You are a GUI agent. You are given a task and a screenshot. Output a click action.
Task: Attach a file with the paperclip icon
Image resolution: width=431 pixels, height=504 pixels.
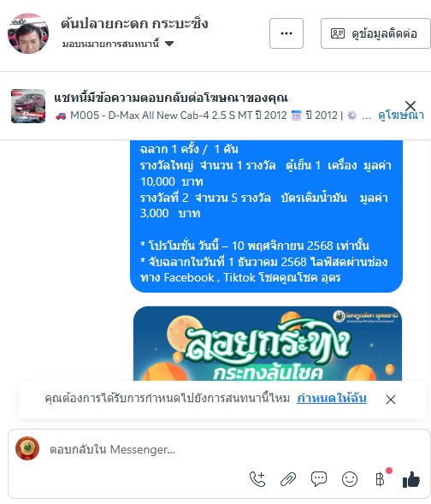tap(288, 479)
